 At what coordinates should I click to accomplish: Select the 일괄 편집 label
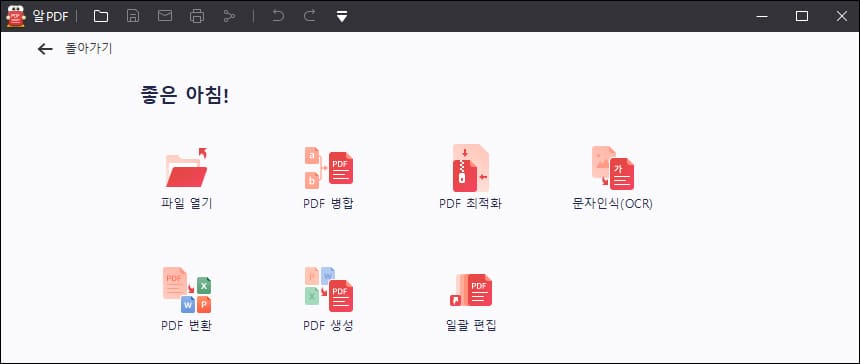[471, 326]
